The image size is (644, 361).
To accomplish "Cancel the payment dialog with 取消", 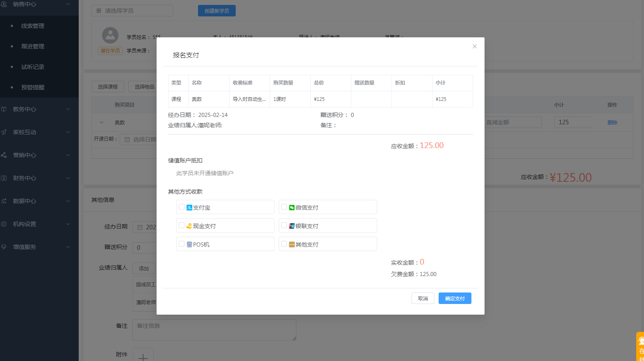I will click(423, 298).
